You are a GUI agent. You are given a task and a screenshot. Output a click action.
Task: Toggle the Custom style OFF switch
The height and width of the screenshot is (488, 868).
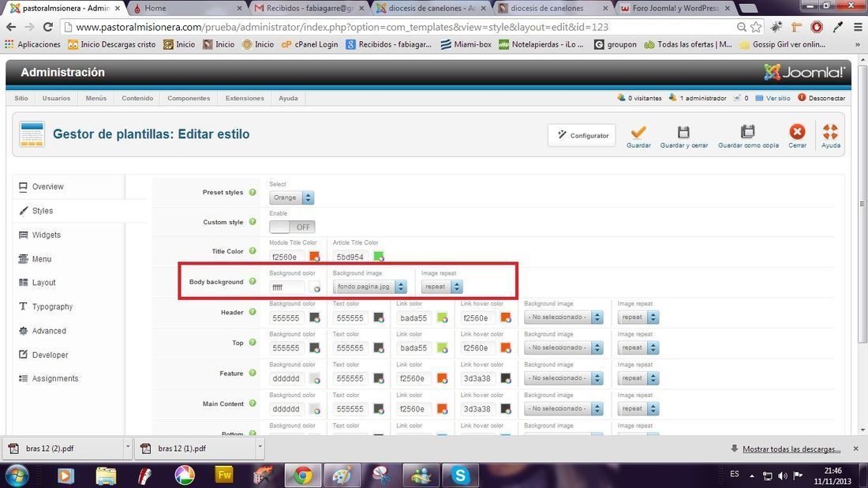292,227
